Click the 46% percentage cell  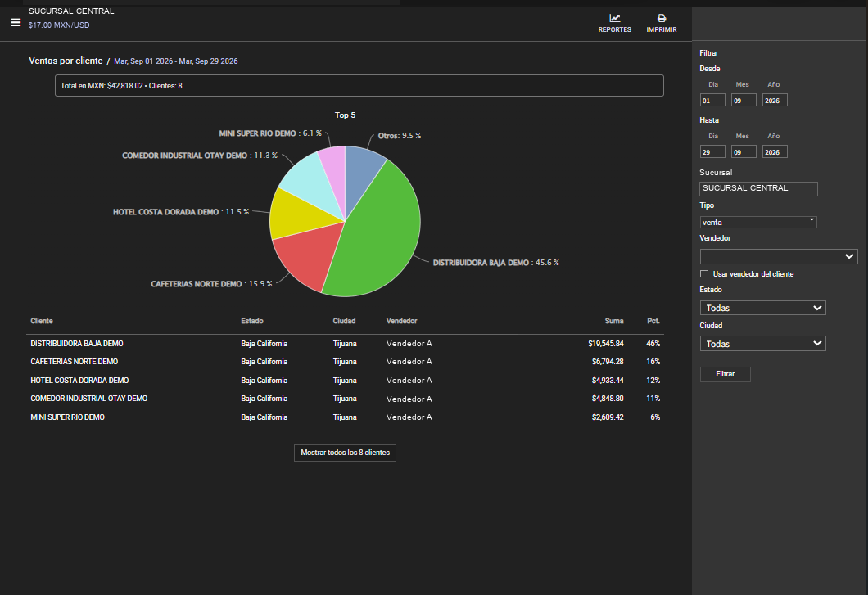pos(653,344)
